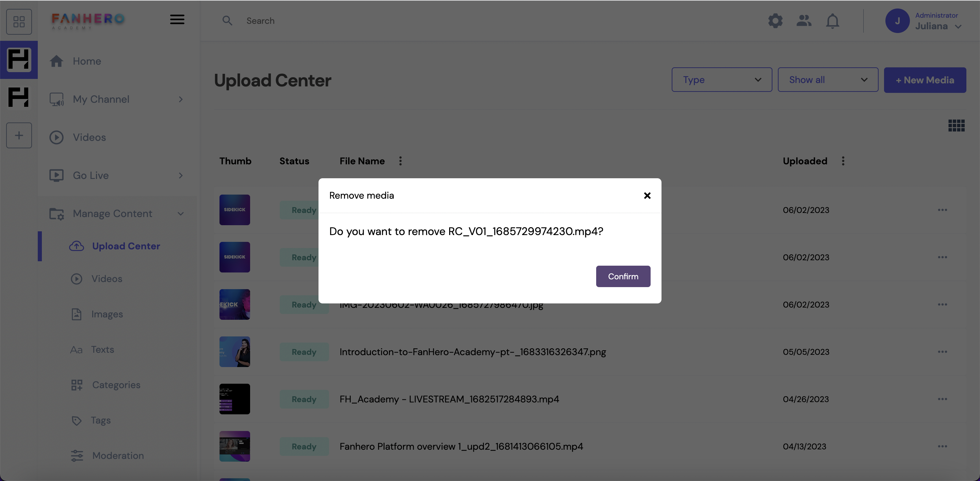Open the Type filter dropdown
Screen dimensions: 980x481
(722, 80)
